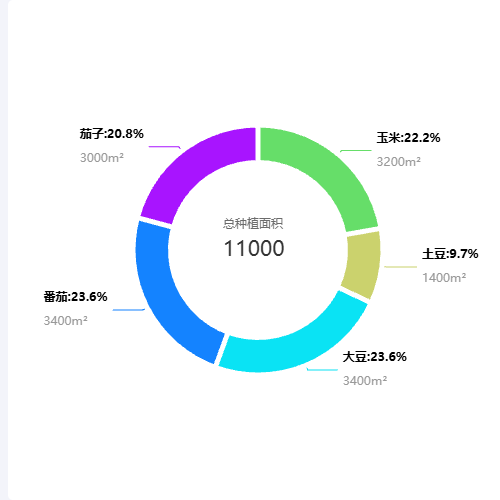500x500 pixels.
Task: Click the 3200m² value under 玉米
Action: pos(398,162)
